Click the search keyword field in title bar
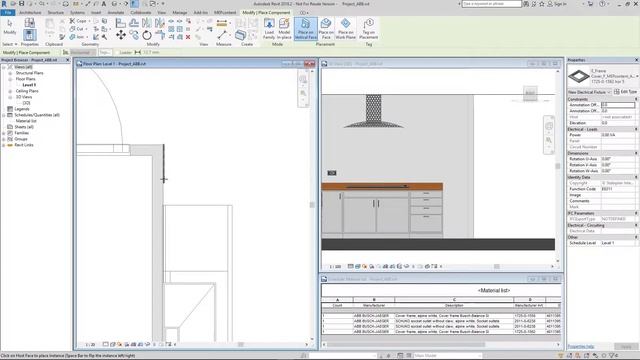640x360 pixels. click(x=491, y=4)
